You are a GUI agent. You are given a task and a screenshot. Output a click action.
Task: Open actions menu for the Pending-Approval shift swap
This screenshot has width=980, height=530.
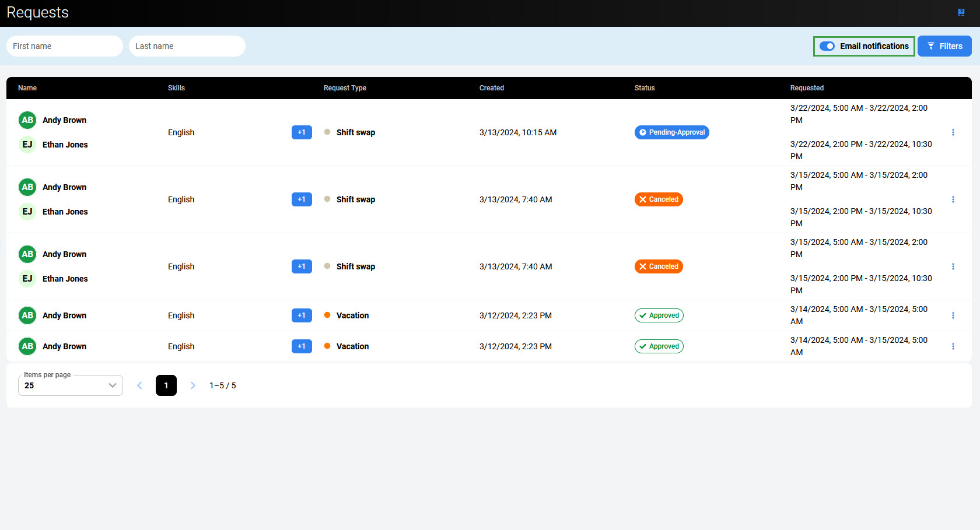[953, 132]
